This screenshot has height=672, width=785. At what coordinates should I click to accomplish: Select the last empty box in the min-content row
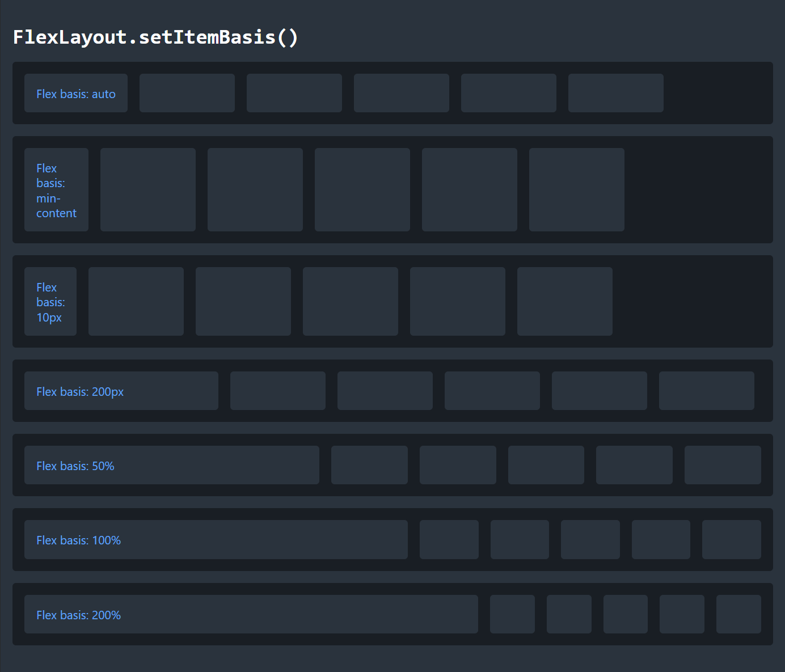[x=576, y=190]
